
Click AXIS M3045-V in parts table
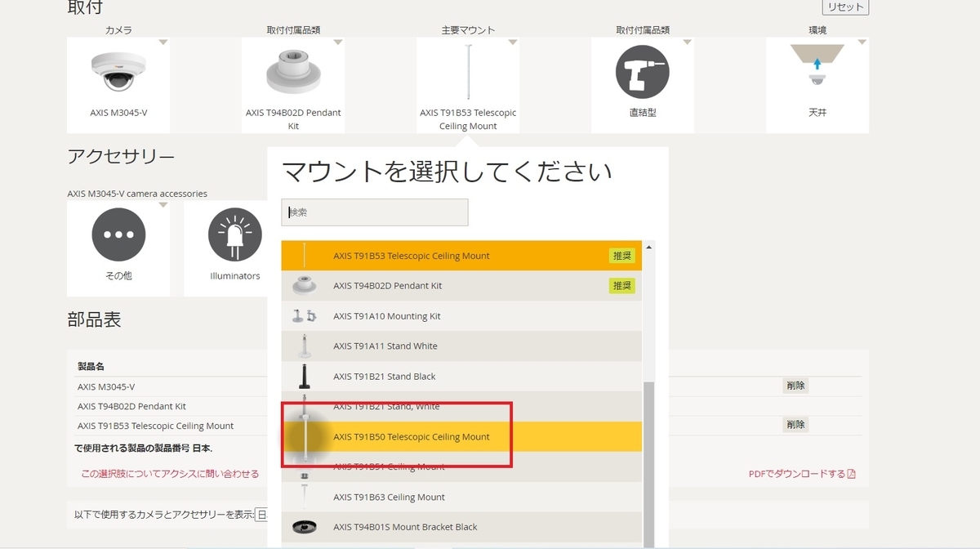106,386
